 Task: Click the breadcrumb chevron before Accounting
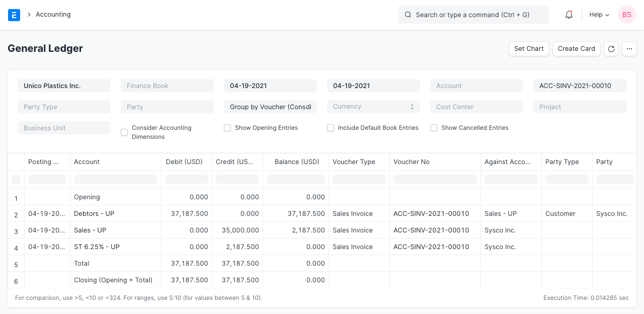coord(29,15)
